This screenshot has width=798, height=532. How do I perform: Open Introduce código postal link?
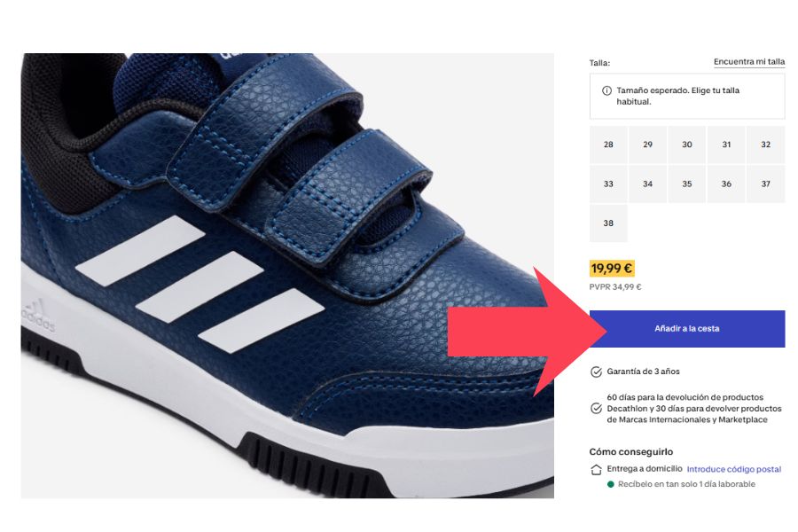point(734,469)
